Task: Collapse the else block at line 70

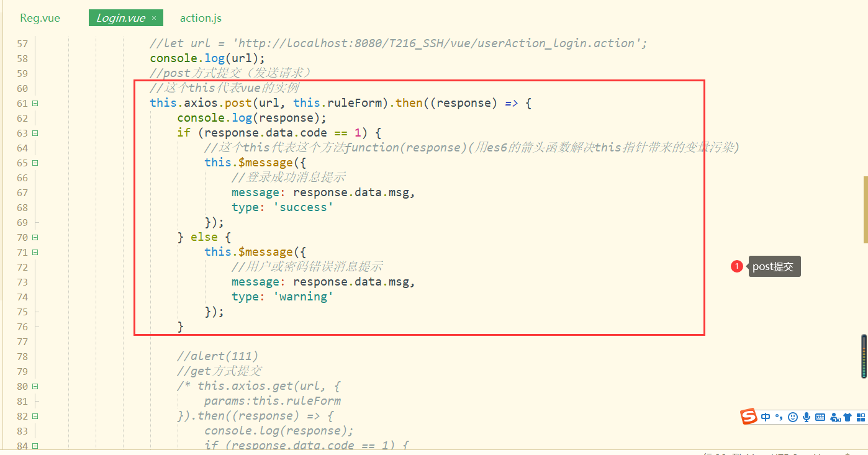Action: pos(35,237)
